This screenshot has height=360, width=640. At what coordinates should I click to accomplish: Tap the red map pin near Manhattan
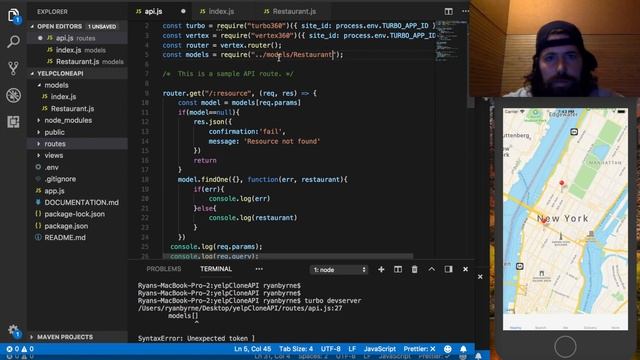(x=562, y=183)
